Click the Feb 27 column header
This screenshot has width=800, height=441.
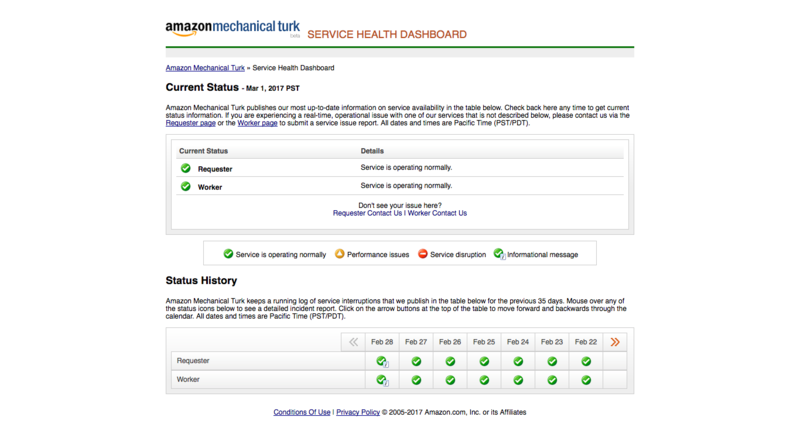pyautogui.click(x=416, y=342)
